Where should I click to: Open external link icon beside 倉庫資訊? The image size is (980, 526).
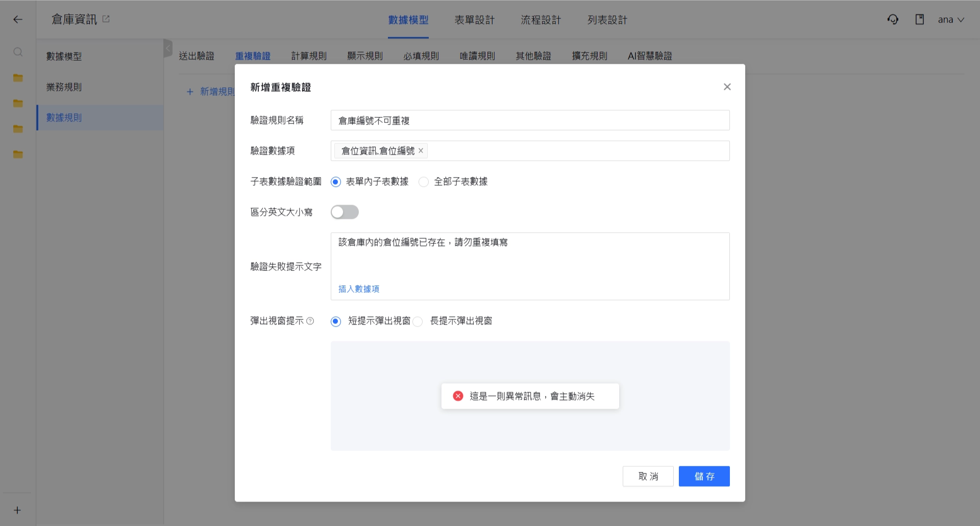[x=106, y=19]
